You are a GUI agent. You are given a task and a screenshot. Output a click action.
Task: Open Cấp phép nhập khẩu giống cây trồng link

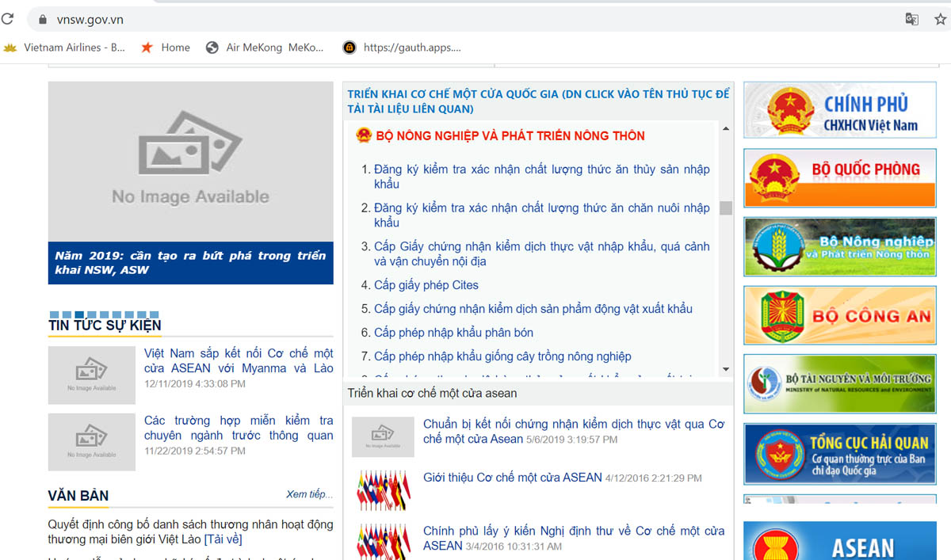coord(502,356)
